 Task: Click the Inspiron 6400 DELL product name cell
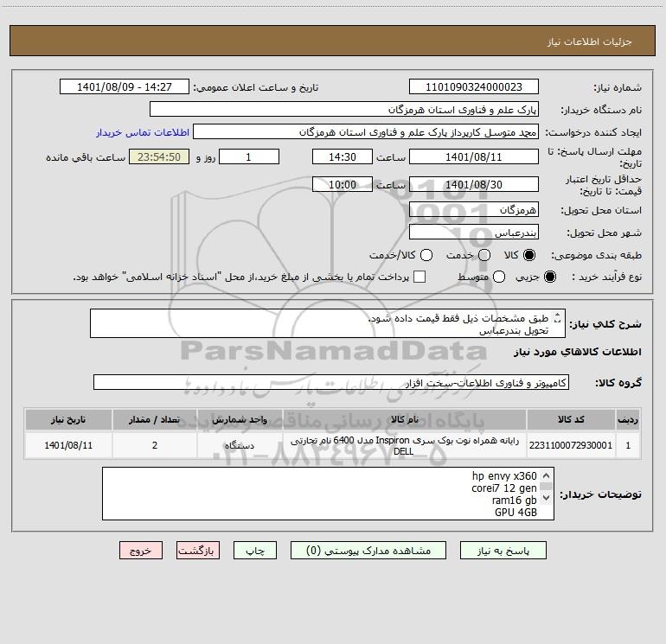405,445
